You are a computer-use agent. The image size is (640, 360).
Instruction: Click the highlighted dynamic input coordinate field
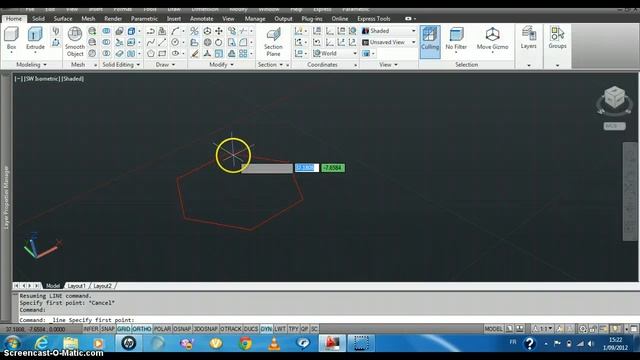307,168
